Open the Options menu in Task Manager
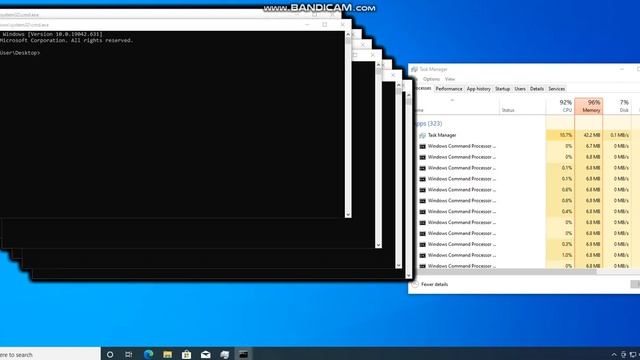 point(431,79)
